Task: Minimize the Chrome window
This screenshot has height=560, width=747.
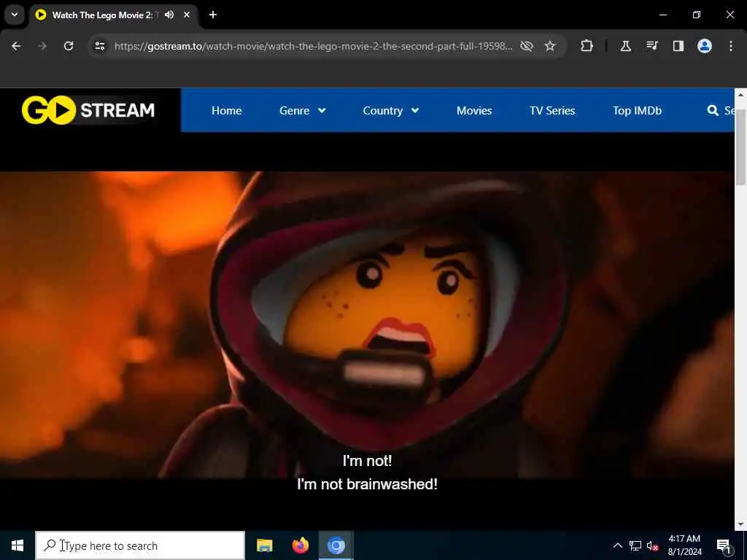Action: [662, 15]
